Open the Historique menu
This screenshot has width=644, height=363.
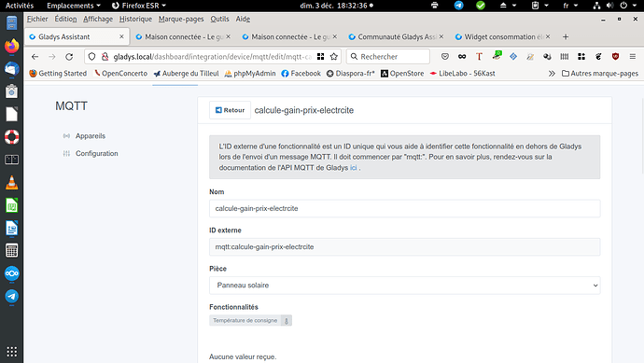(135, 19)
